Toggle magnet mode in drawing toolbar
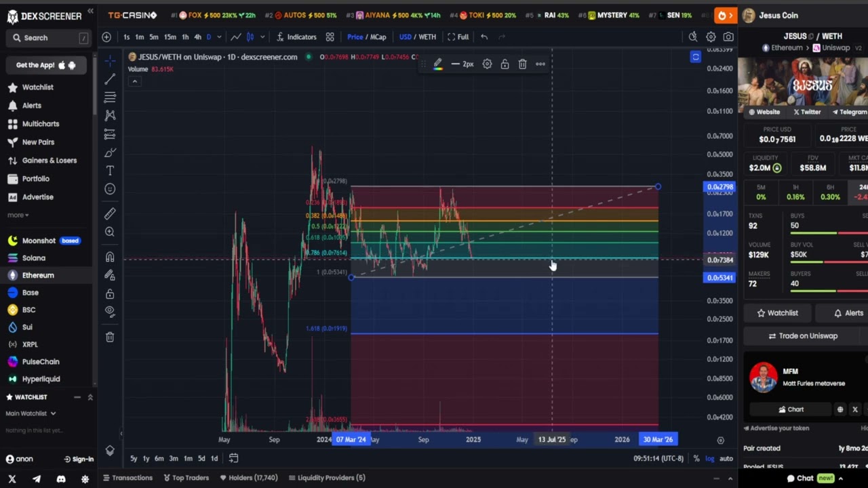This screenshot has height=488, width=868. [110, 257]
